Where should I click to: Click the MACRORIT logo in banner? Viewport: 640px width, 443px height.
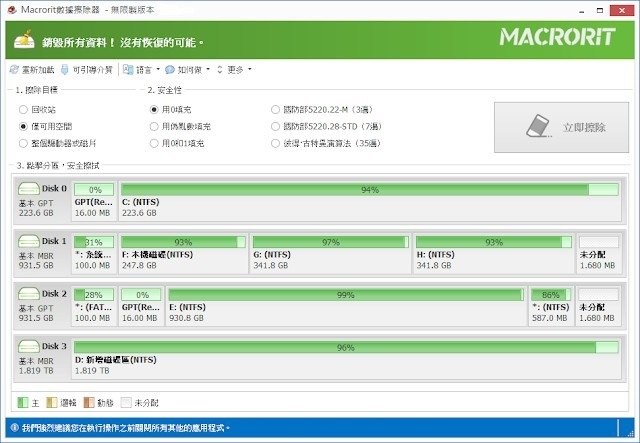pyautogui.click(x=557, y=37)
